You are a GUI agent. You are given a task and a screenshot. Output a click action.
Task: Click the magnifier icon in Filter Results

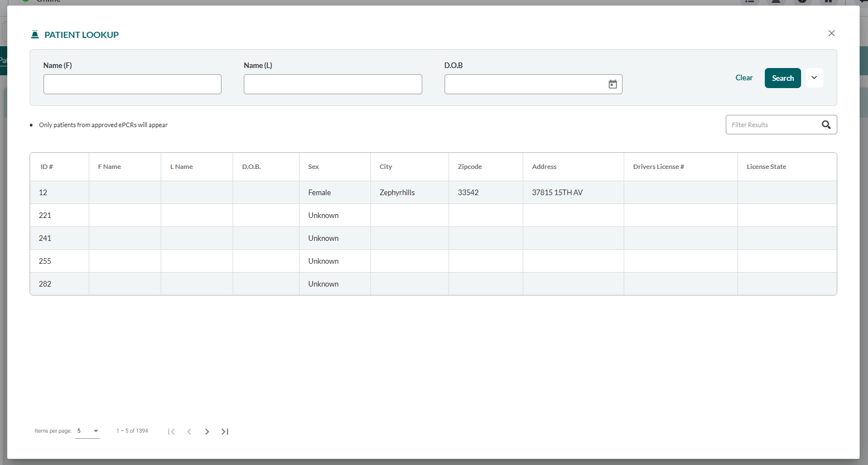[826, 125]
